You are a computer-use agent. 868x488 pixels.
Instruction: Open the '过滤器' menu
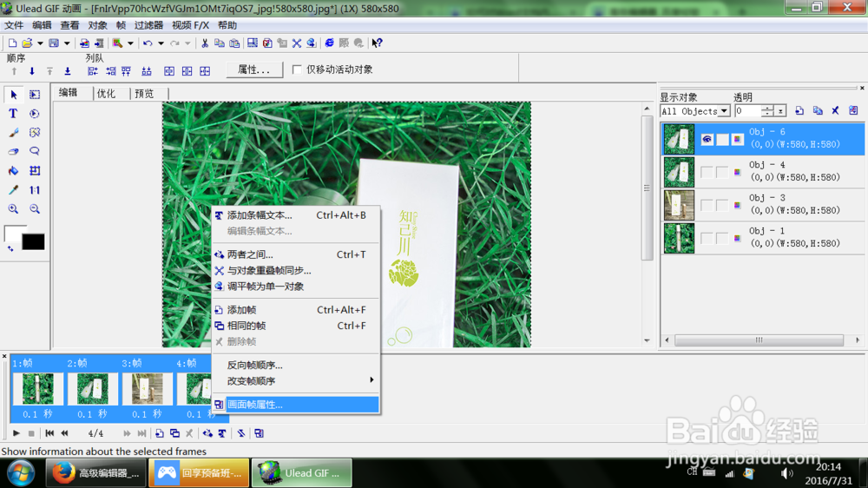(148, 25)
